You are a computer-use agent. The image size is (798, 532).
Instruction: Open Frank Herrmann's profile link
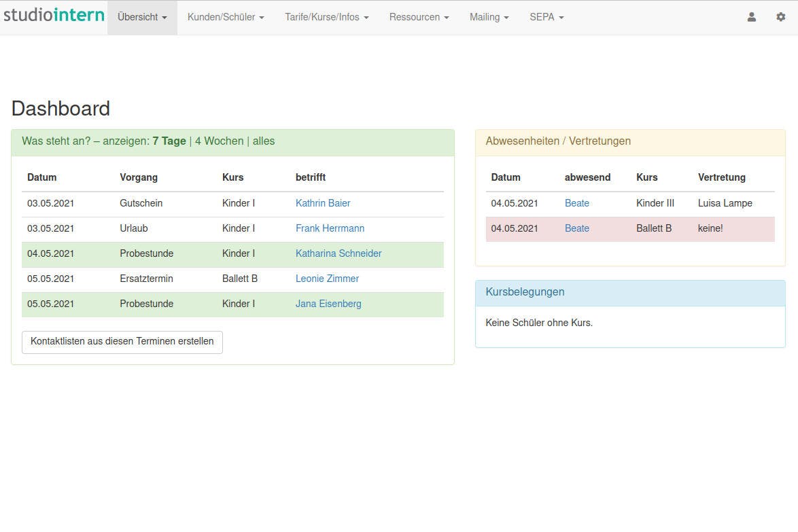tap(330, 228)
